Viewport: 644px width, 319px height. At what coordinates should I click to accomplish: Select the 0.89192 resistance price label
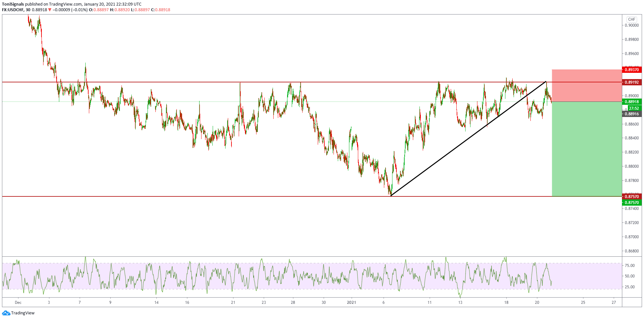click(631, 82)
